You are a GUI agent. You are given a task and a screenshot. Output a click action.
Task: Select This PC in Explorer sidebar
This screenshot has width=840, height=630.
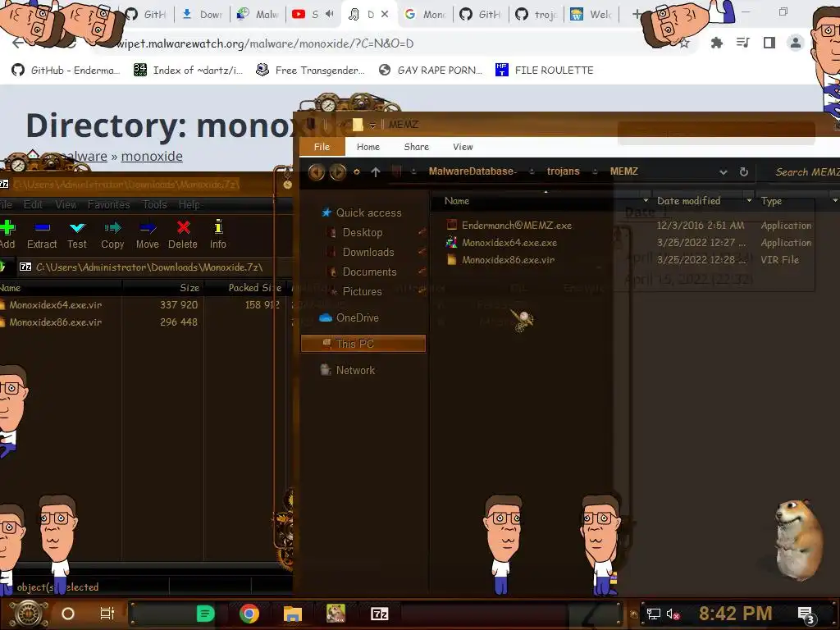click(363, 344)
